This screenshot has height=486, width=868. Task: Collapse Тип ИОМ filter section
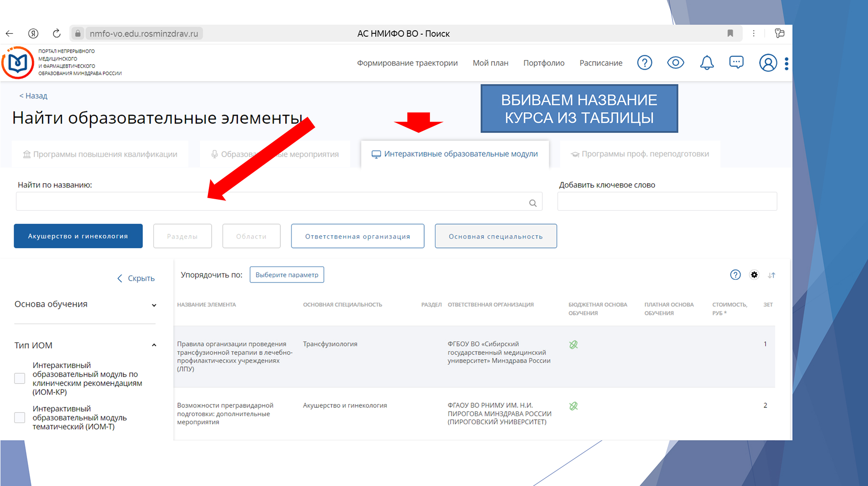[85, 345]
